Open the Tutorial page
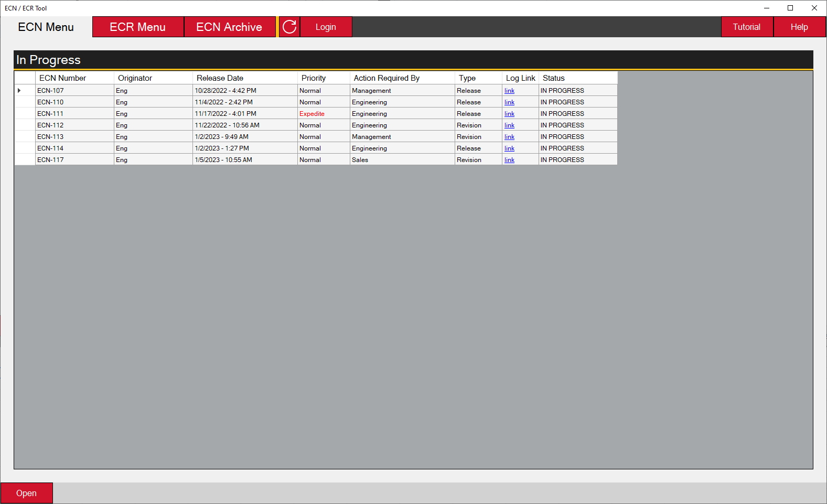This screenshot has height=504, width=827. 746,27
